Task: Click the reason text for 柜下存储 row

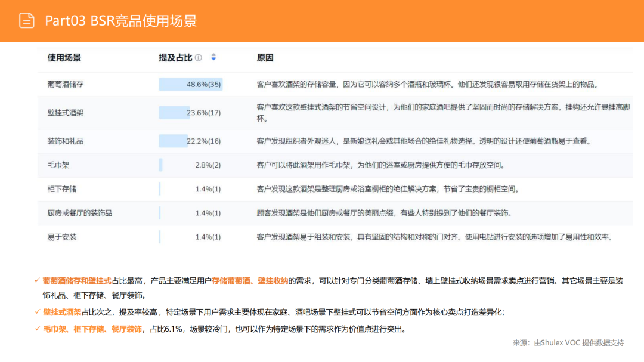Action: point(388,189)
